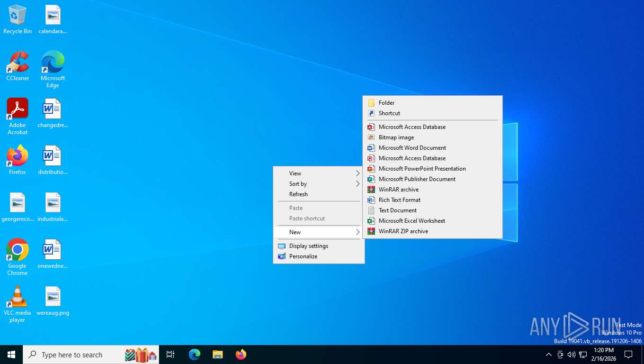This screenshot has width=644, height=364.
Task: Select the wereaug.png file icon
Action: point(53,301)
